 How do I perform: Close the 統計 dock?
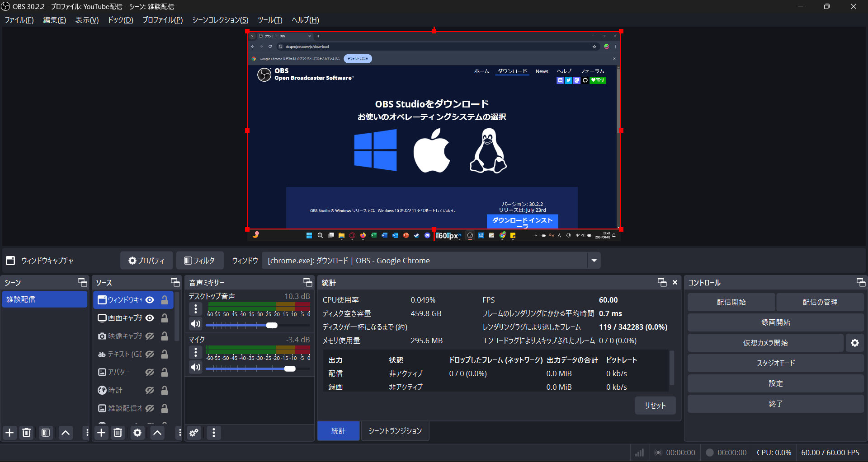click(x=675, y=282)
